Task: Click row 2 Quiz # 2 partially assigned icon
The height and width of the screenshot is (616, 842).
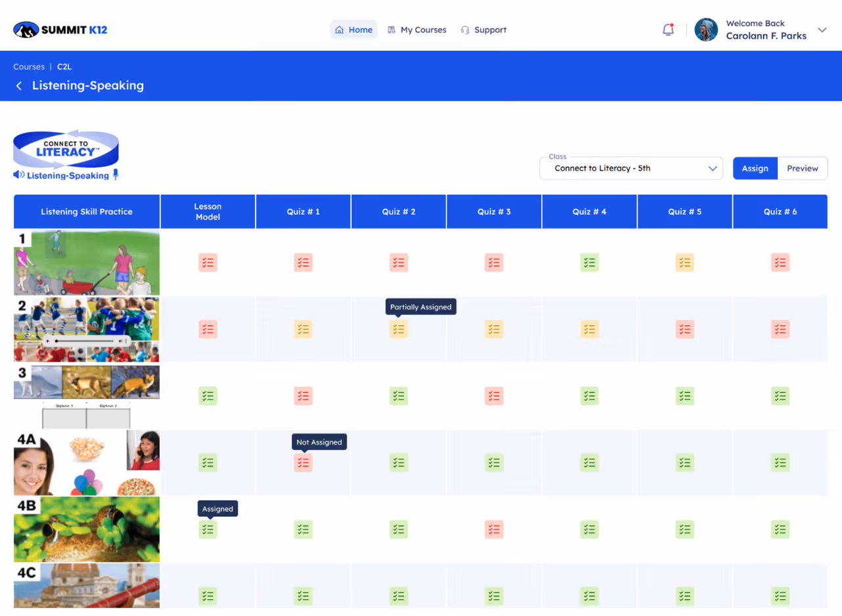Action: 399,329
